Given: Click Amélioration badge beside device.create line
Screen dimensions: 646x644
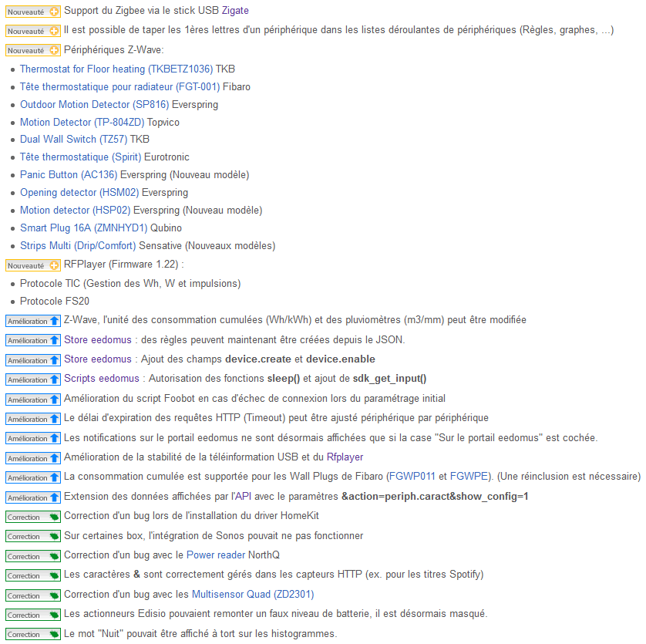Looking at the screenshot, I should 33,360.
